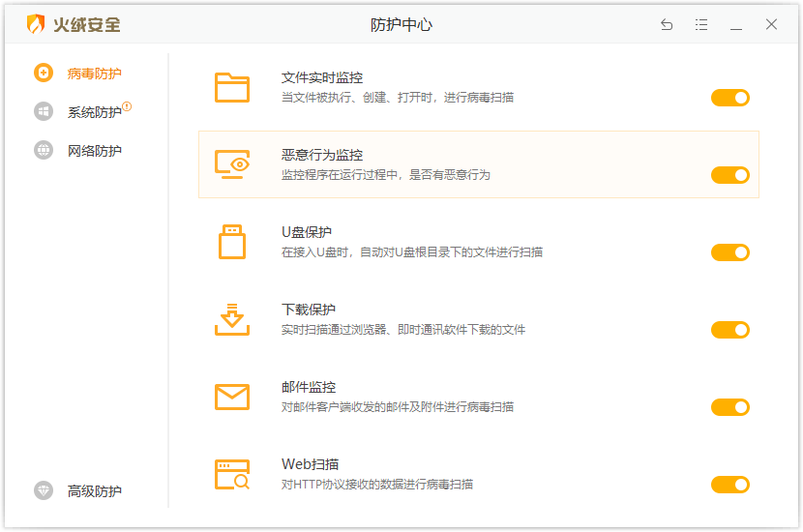The width and height of the screenshot is (803, 532).
Task: Open 恶意行为监控 settings title
Action: point(322,155)
